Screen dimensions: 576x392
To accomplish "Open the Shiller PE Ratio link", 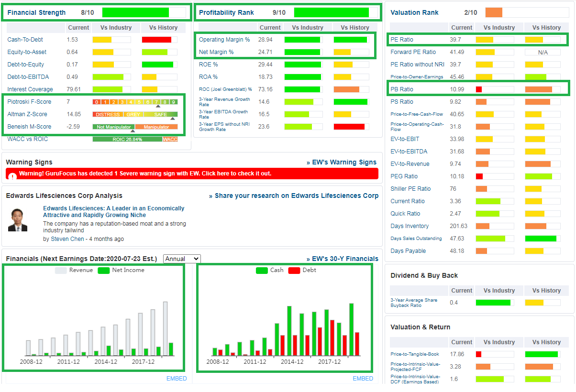I will [410, 189].
